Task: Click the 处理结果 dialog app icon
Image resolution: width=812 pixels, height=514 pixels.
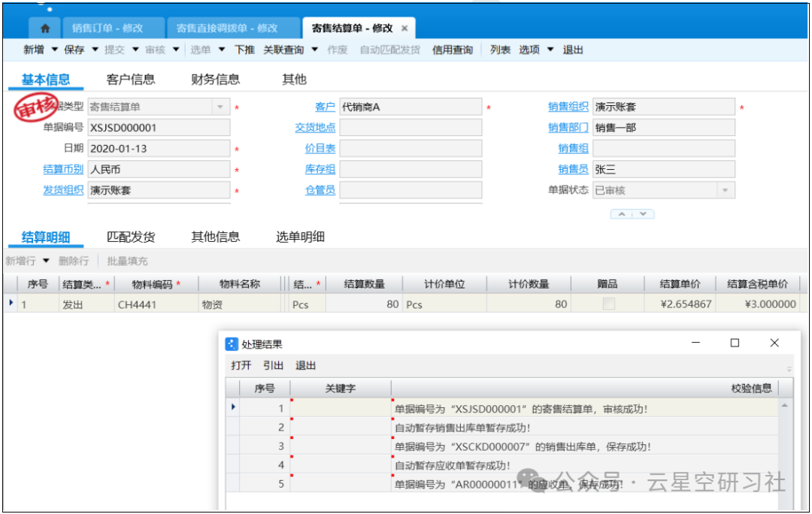Action: point(232,344)
